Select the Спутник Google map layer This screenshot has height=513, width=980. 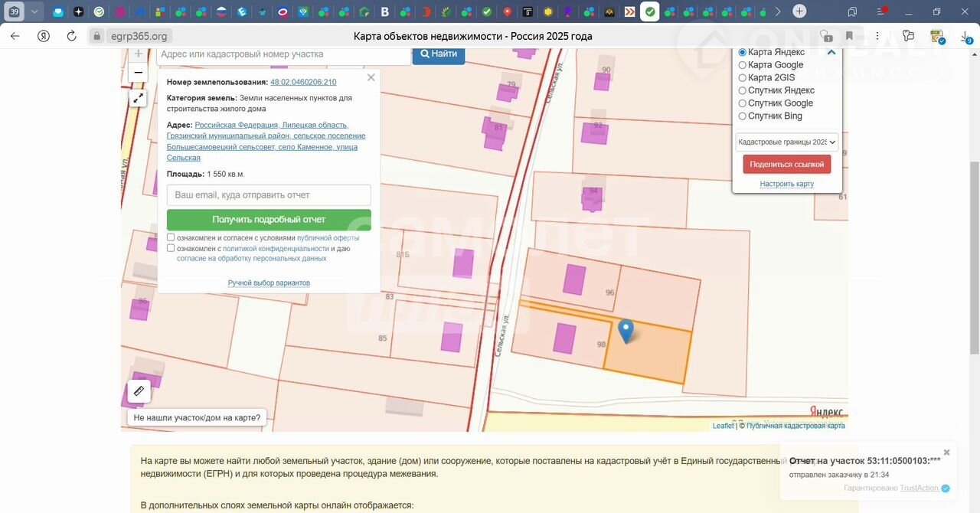coord(742,103)
